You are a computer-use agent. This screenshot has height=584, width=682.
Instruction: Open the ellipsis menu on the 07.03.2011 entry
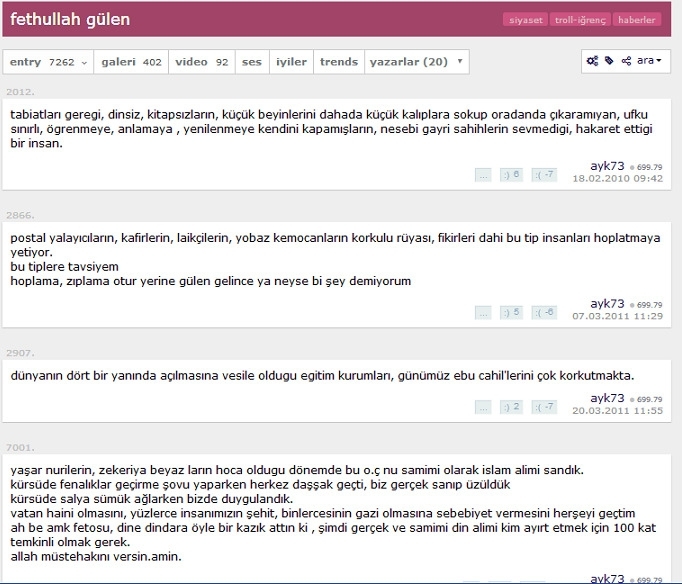[483, 312]
